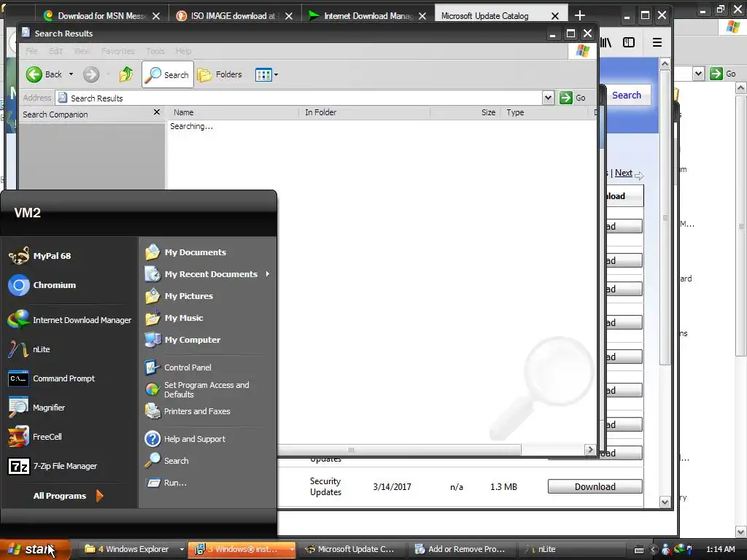The width and height of the screenshot is (747, 560).
Task: Open Control Panel
Action: (178, 367)
